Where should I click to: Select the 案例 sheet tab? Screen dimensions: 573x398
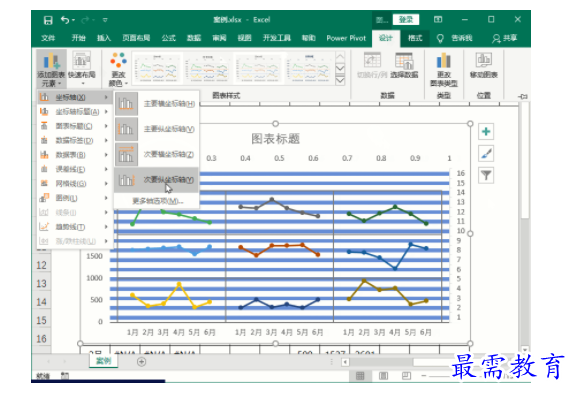click(103, 361)
